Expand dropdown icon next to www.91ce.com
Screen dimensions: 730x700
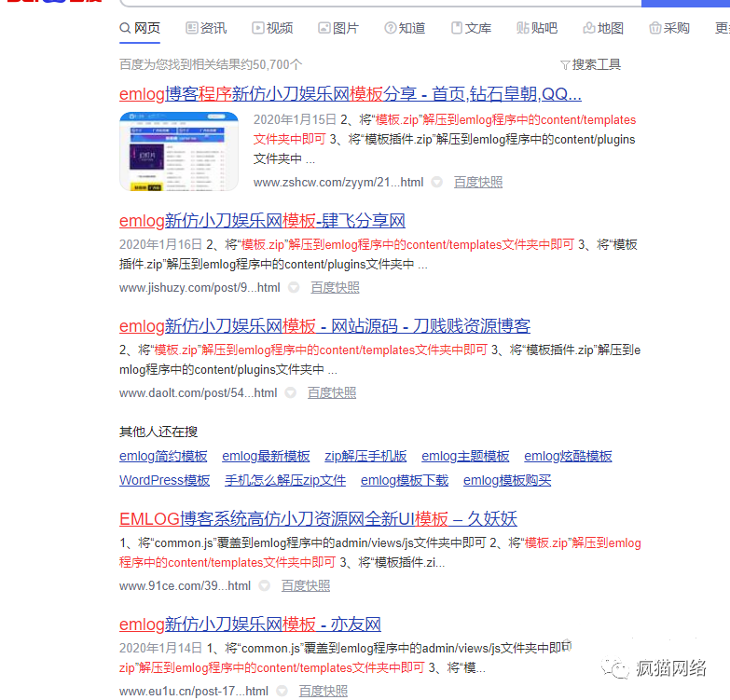click(265, 585)
